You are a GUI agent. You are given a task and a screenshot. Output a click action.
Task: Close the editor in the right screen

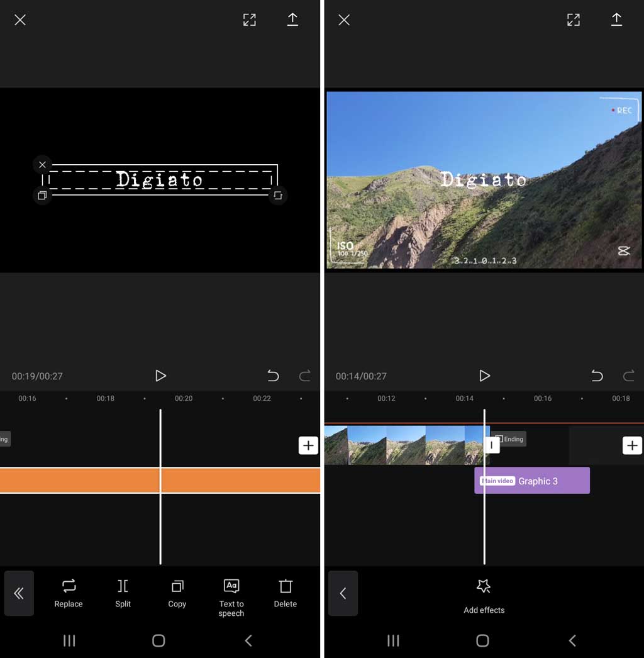point(344,20)
